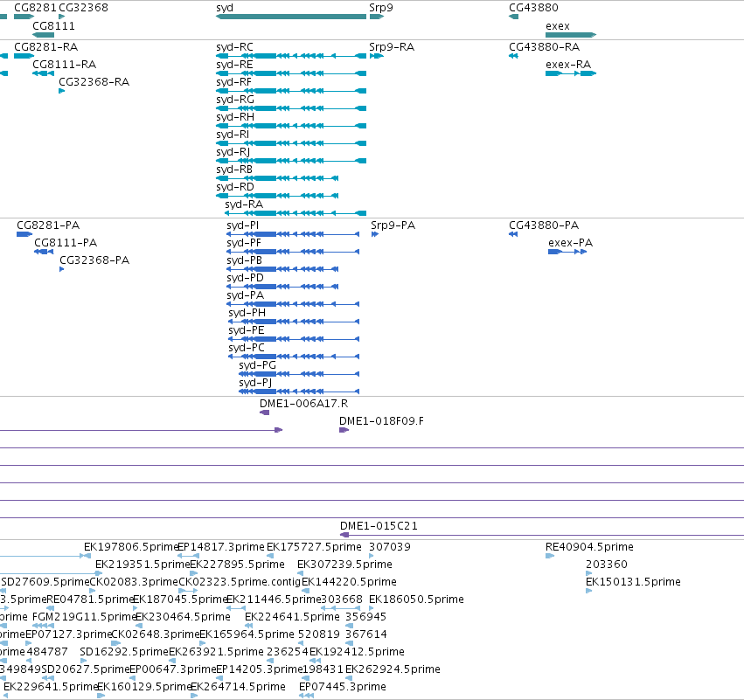
Task: Click the exex gene arrow glyph
Action: tap(571, 35)
